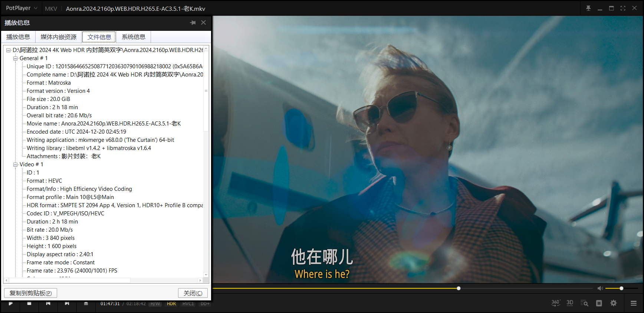Click the horizontal scrollbar right arrow in info list
The image size is (644, 313).
200,280
